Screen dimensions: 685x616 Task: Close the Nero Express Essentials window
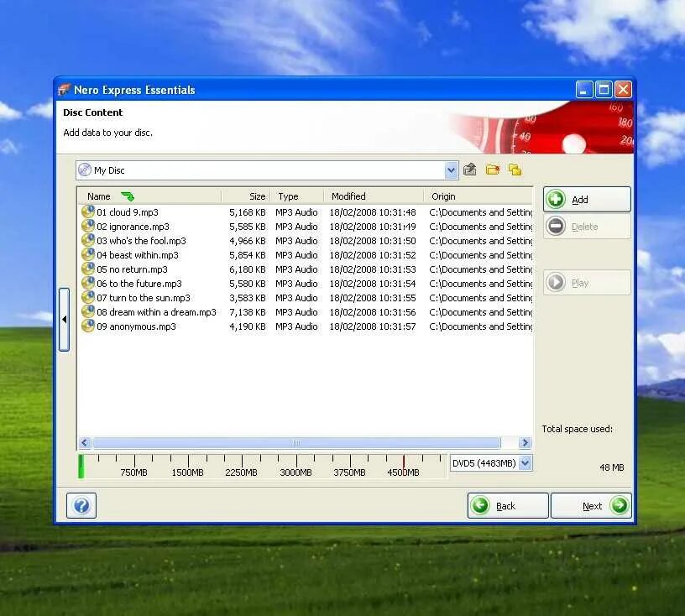[x=624, y=90]
